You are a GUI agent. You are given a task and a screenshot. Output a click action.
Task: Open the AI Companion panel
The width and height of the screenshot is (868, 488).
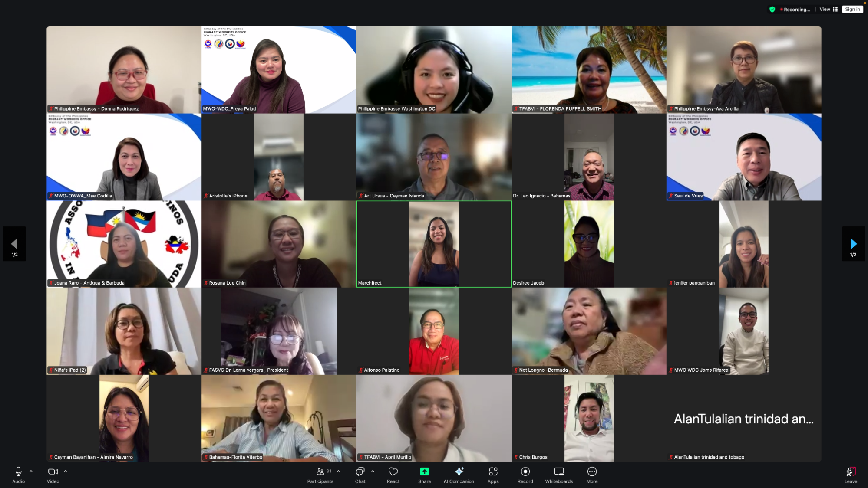[x=459, y=471]
